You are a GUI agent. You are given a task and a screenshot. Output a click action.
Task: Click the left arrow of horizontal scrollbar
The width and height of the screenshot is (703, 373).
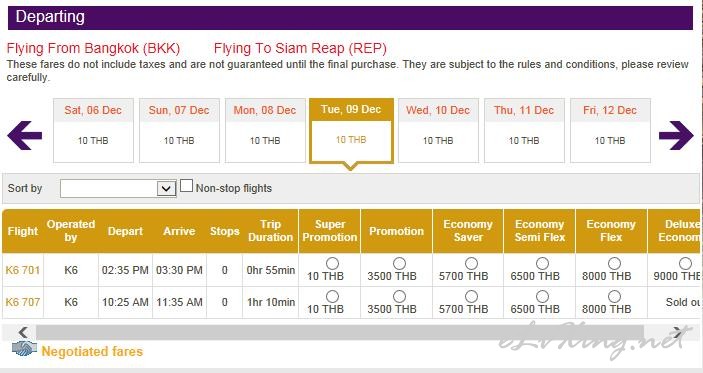[23, 332]
